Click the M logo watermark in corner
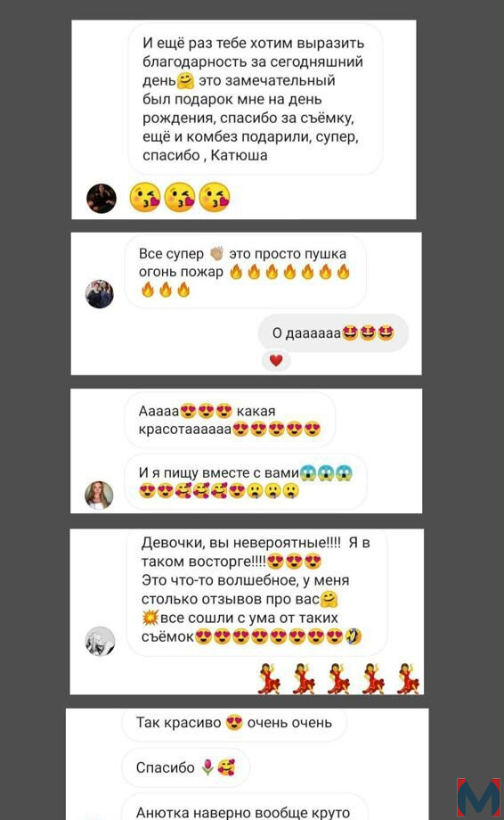The image size is (504, 820). (x=478, y=798)
